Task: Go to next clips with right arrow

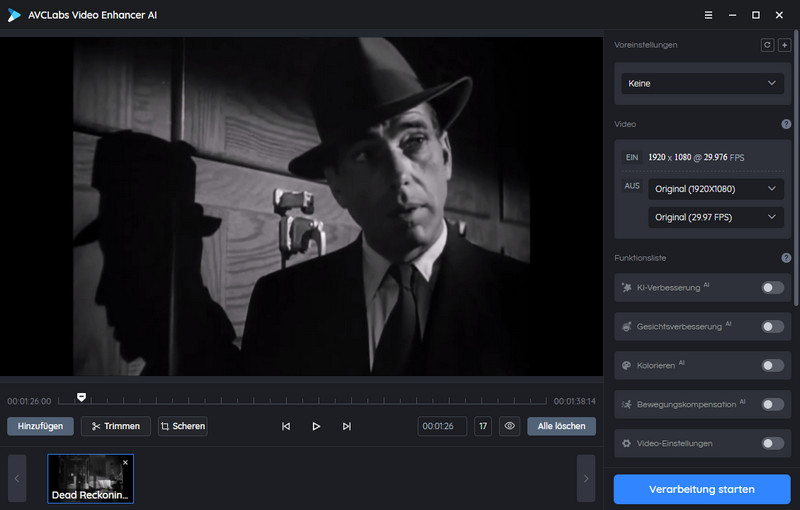Action: (586, 478)
